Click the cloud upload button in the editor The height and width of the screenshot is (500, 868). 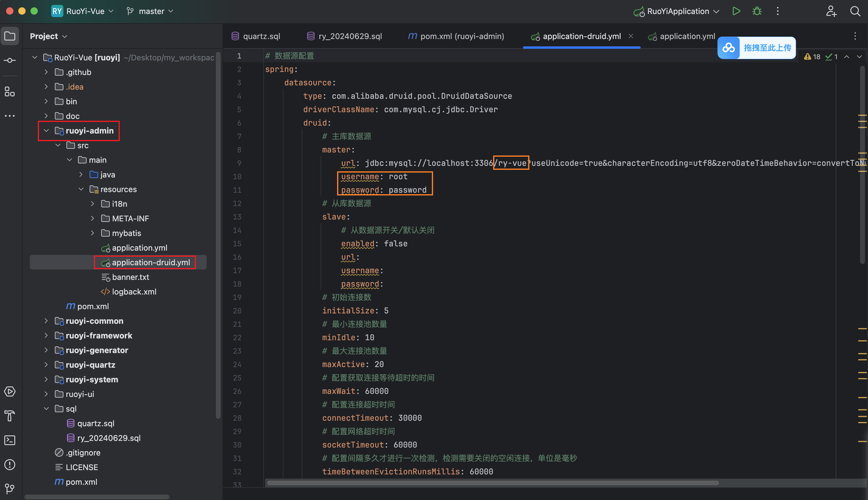pyautogui.click(x=756, y=48)
